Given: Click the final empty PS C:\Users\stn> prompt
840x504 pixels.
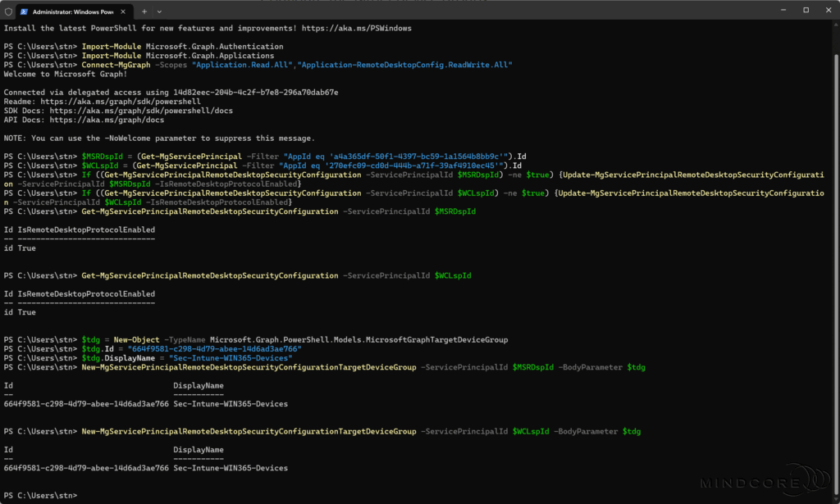Looking at the screenshot, I should pos(40,496).
